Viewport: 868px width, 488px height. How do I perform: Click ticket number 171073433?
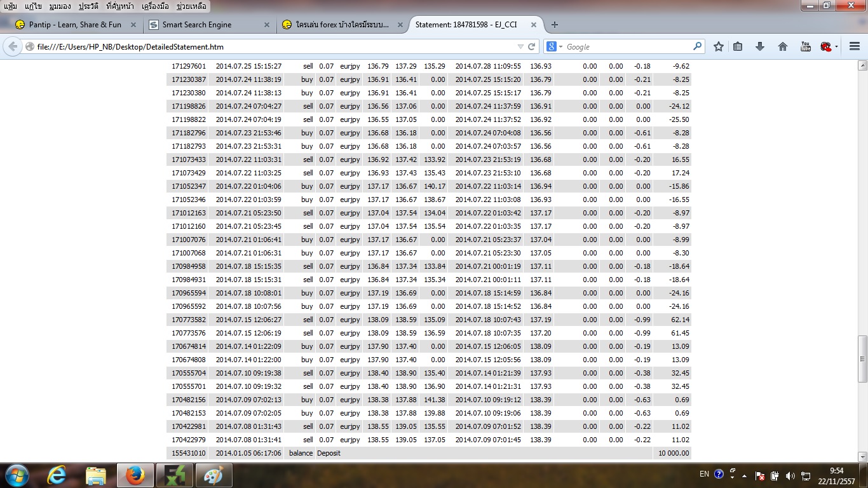[189, 159]
